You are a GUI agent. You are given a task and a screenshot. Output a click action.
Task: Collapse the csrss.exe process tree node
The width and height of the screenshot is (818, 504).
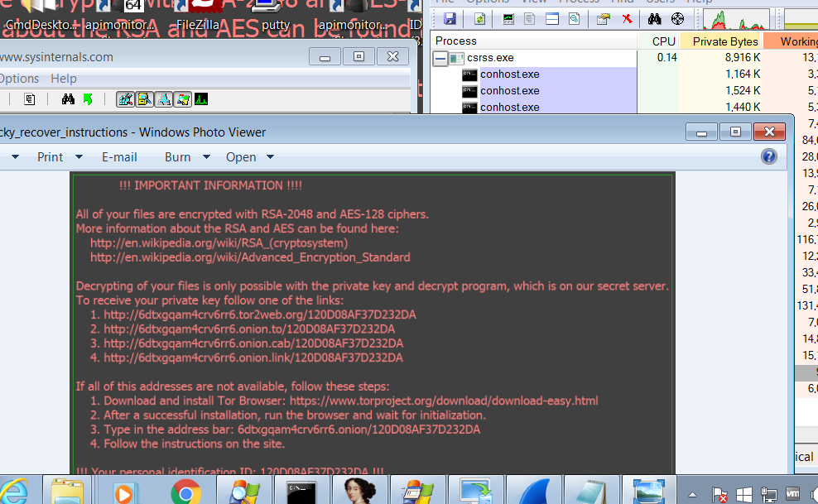coord(440,58)
